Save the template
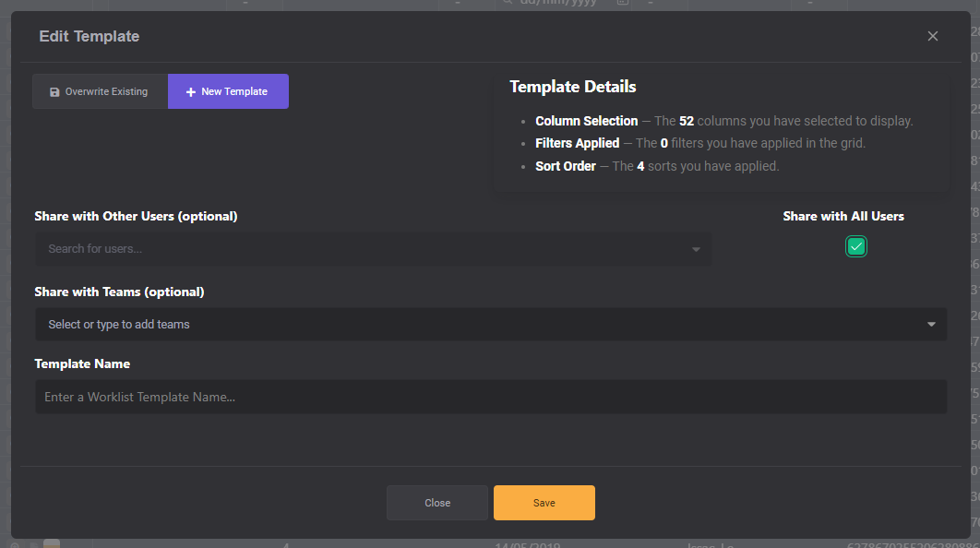980x548 pixels. pos(544,503)
